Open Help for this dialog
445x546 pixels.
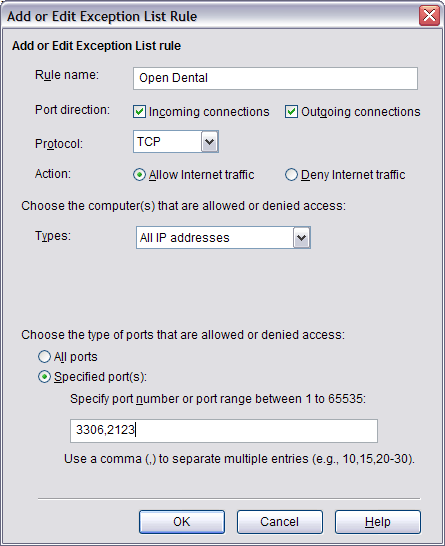(x=378, y=522)
